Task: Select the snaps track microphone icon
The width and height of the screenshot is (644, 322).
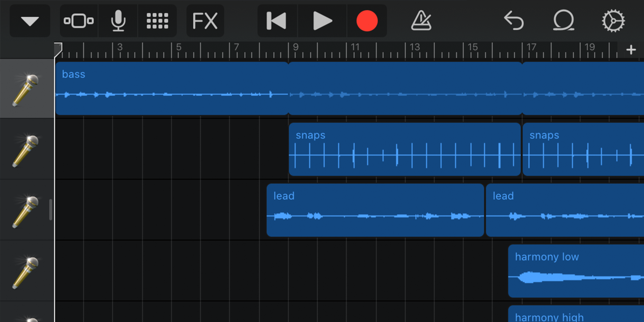Action: (26, 150)
